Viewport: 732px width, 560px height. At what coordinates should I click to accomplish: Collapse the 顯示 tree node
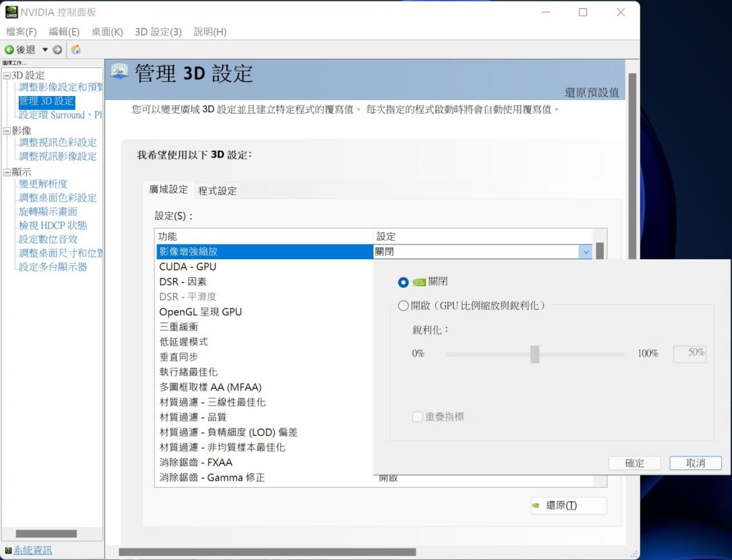pyautogui.click(x=7, y=172)
